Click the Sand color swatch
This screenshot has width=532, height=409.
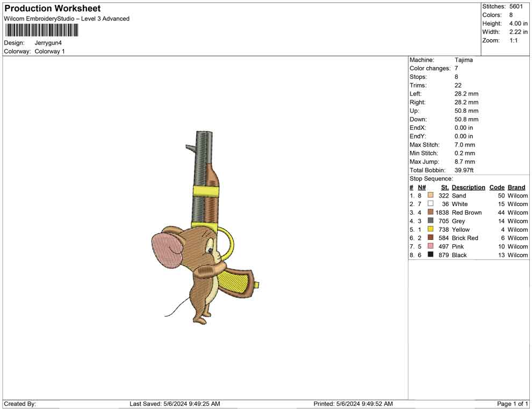430,195
